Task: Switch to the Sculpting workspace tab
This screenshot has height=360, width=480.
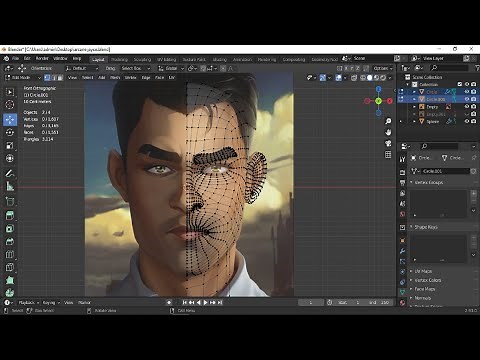Action: point(142,60)
